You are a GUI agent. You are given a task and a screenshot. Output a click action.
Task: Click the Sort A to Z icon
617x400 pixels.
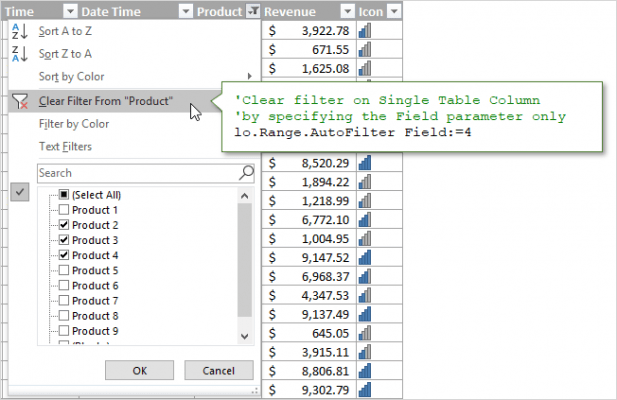click(x=21, y=31)
